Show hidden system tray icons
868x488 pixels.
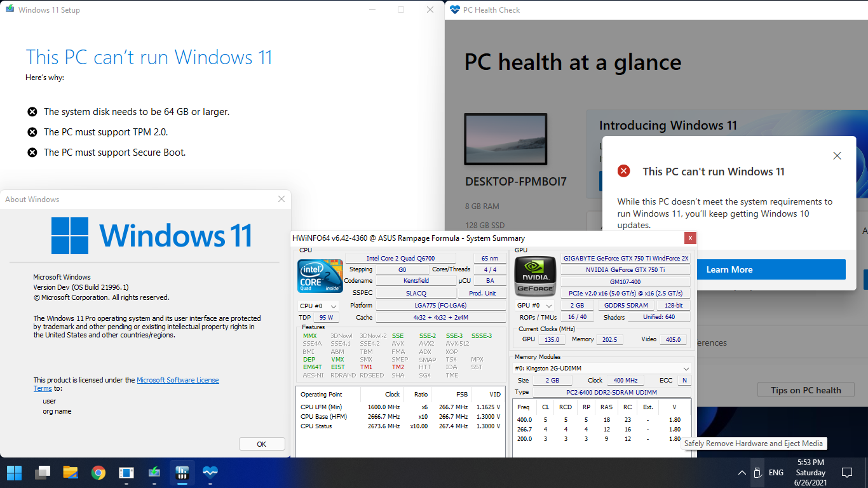[742, 473]
